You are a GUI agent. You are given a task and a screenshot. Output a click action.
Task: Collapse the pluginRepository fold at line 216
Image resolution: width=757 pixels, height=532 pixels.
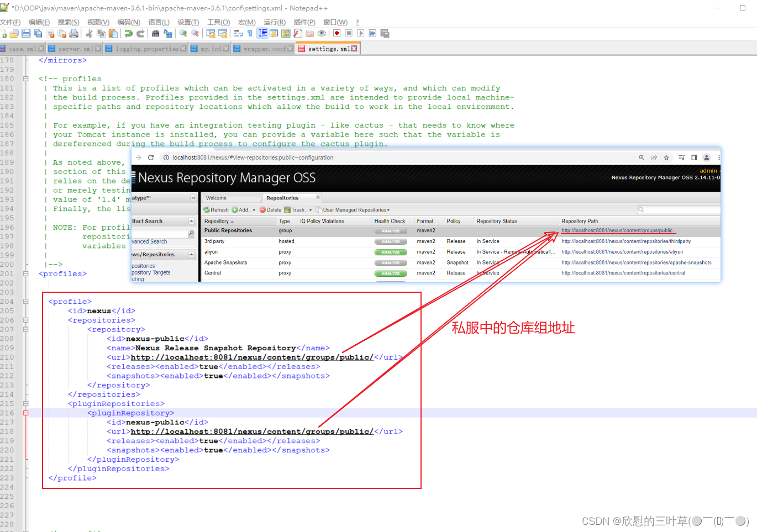tap(25, 413)
